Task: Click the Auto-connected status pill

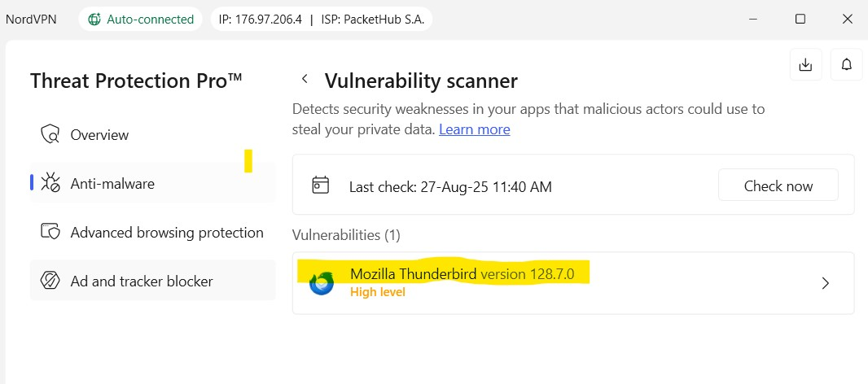Action: pos(141,19)
